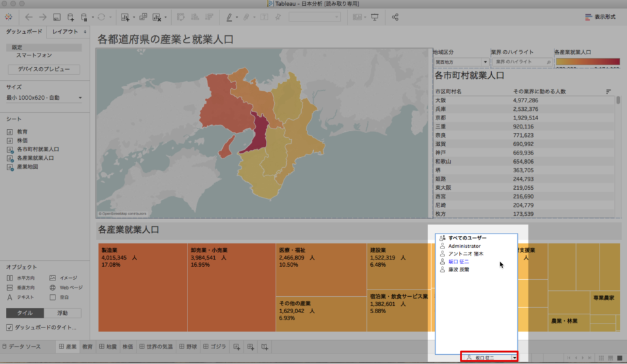Screen dimensions: 627x364
Task: Click the new data source icon
Action: [x=71, y=17]
